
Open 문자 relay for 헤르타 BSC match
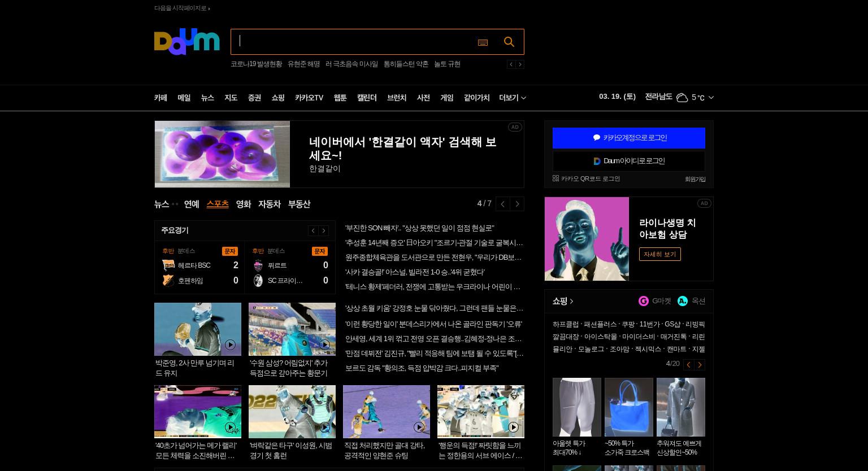click(229, 251)
